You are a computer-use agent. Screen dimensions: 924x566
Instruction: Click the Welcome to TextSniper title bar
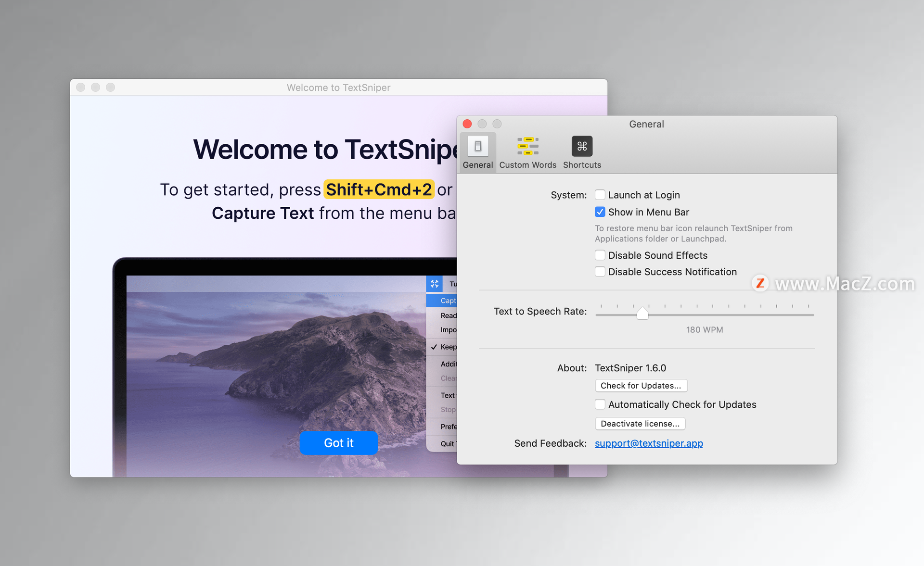click(339, 88)
